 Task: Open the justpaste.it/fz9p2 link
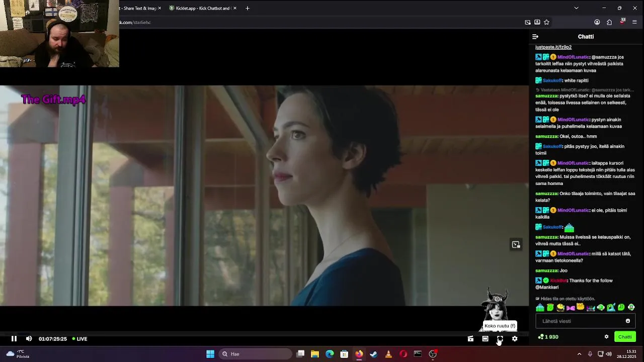coord(553,47)
